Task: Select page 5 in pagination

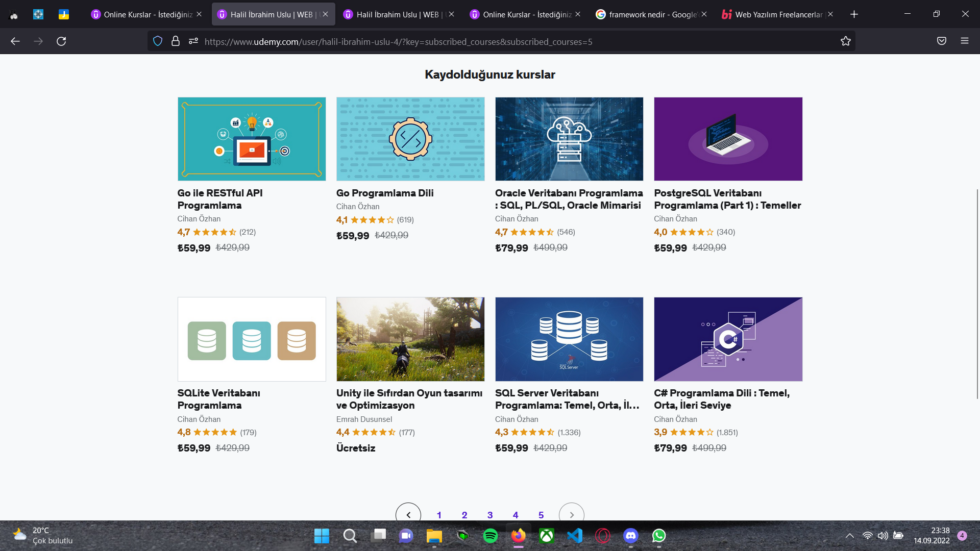Action: pos(541,515)
